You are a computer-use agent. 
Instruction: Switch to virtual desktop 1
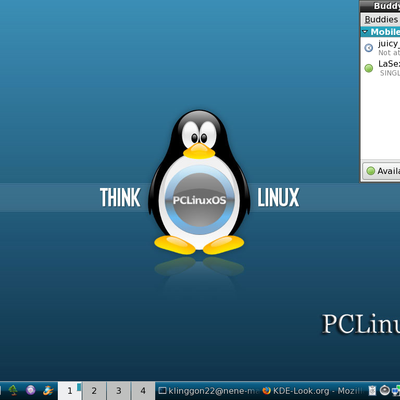point(70,391)
